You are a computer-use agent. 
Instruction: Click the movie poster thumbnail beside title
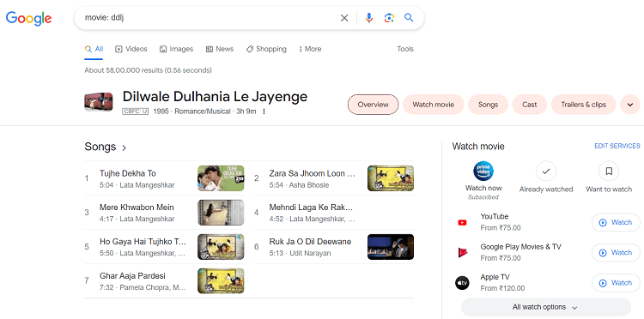(99, 102)
